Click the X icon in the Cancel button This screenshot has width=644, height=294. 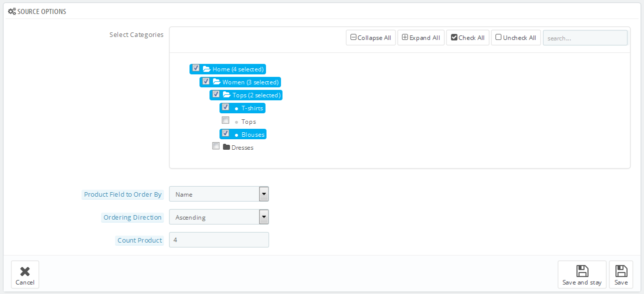[x=25, y=272]
